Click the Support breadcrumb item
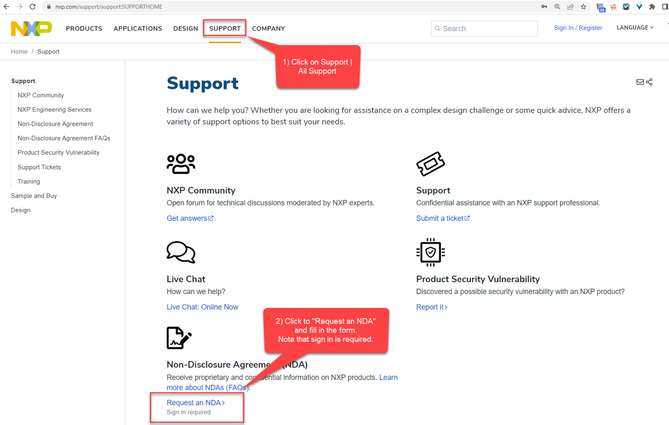Image resolution: width=669 pixels, height=425 pixels. click(x=48, y=52)
